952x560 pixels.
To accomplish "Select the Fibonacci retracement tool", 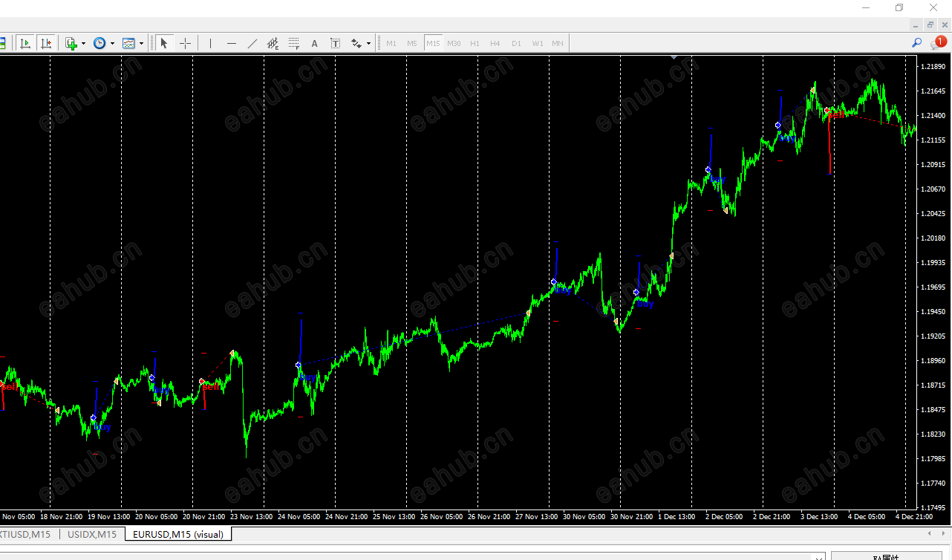I will [x=294, y=43].
